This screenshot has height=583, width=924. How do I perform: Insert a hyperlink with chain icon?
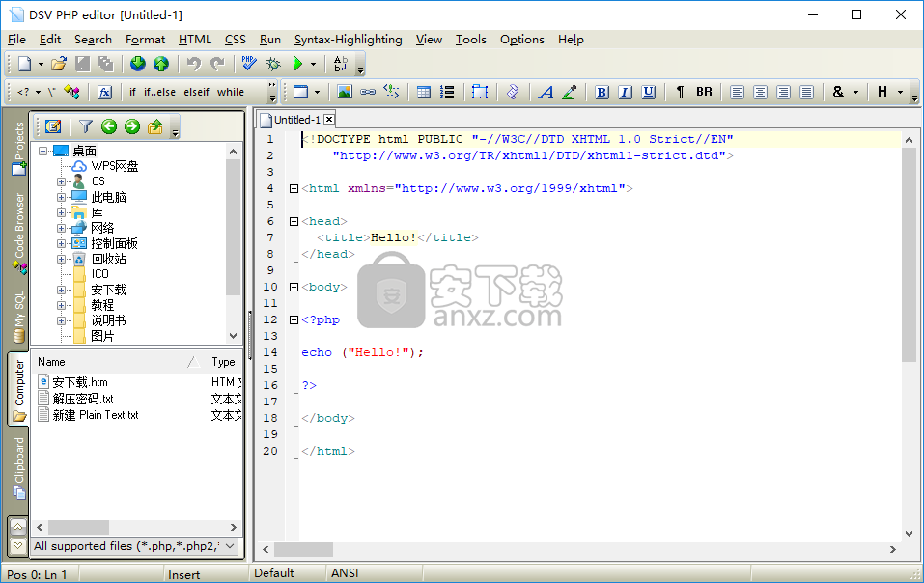tap(368, 92)
